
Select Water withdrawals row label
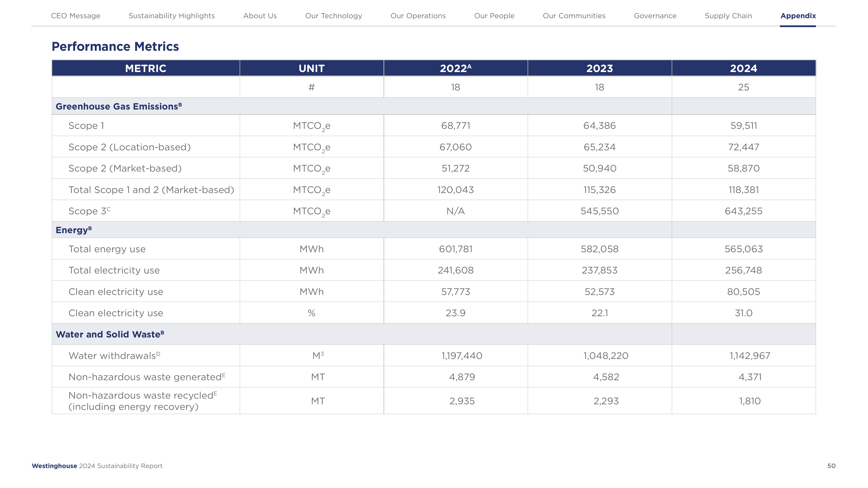tap(114, 356)
